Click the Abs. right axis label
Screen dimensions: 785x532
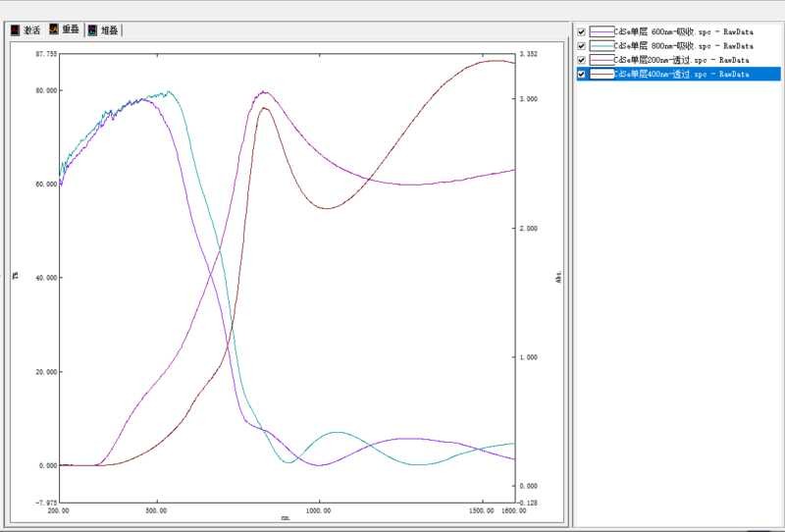pyautogui.click(x=558, y=277)
